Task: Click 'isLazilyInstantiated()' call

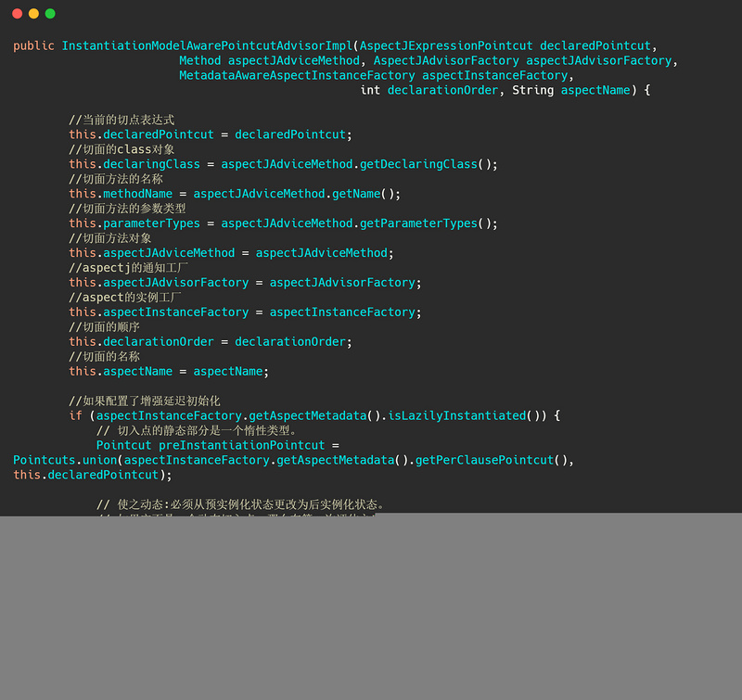Action: click(x=463, y=415)
